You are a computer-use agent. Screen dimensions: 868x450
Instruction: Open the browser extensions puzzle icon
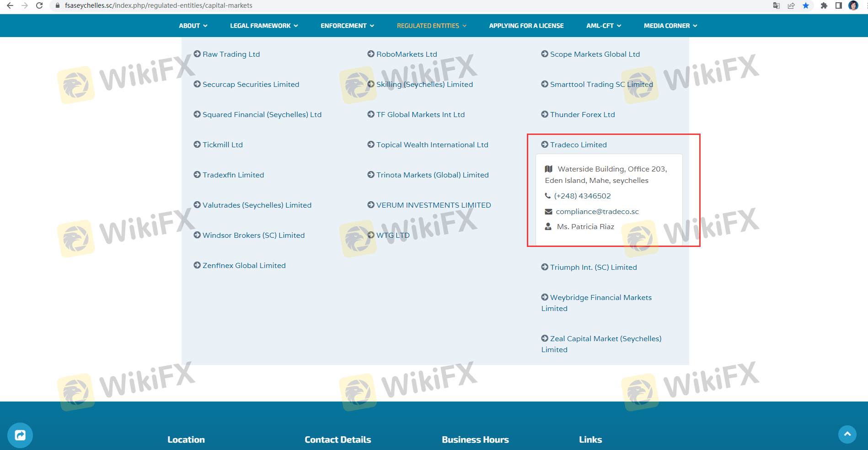[x=824, y=5]
